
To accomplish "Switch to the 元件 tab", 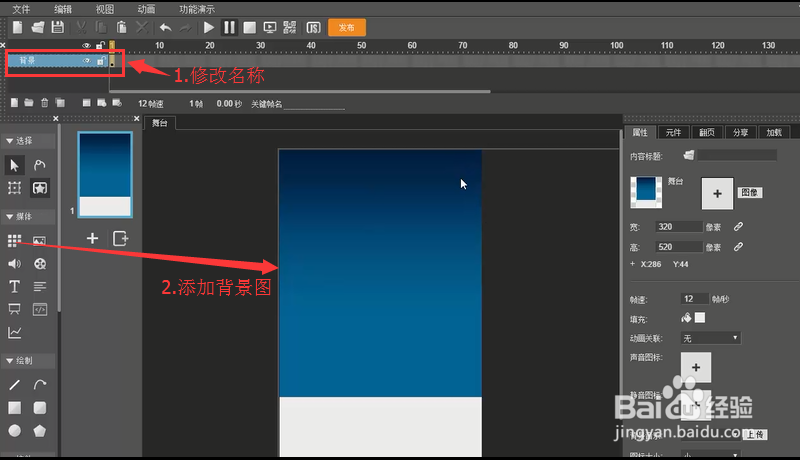I will click(673, 133).
